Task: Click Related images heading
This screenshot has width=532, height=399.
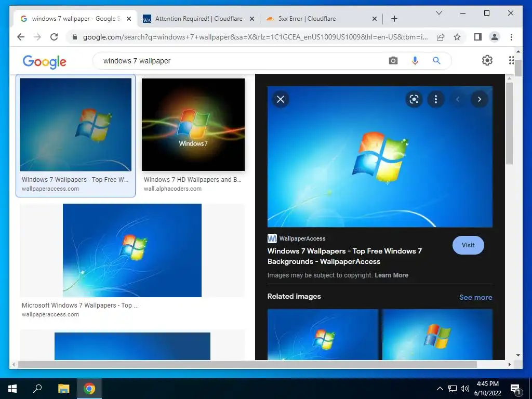Action: (294, 296)
